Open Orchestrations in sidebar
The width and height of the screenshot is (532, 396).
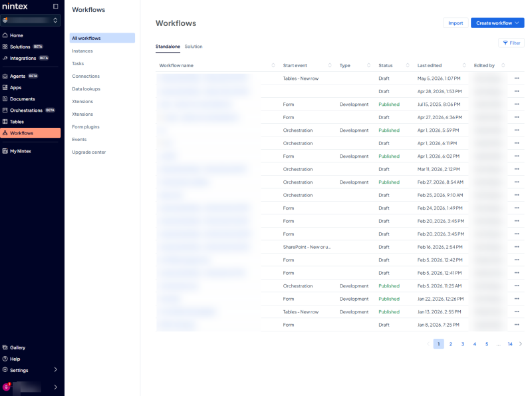(26, 110)
